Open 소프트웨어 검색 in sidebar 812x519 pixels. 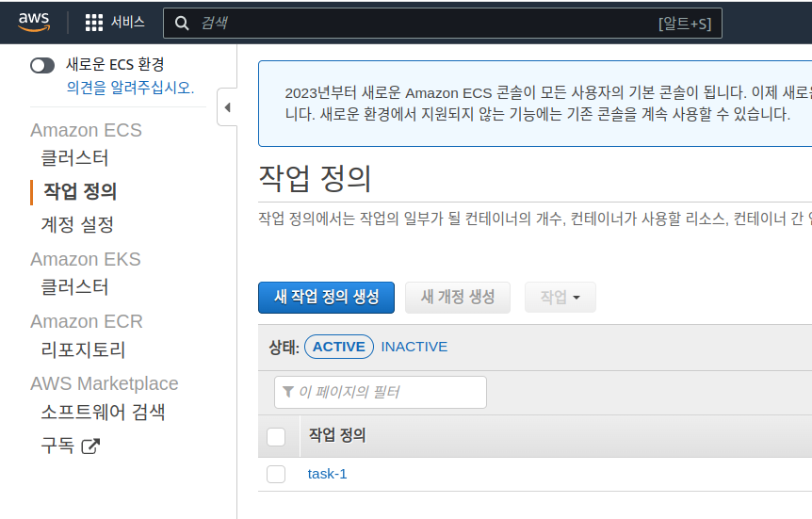(x=103, y=413)
